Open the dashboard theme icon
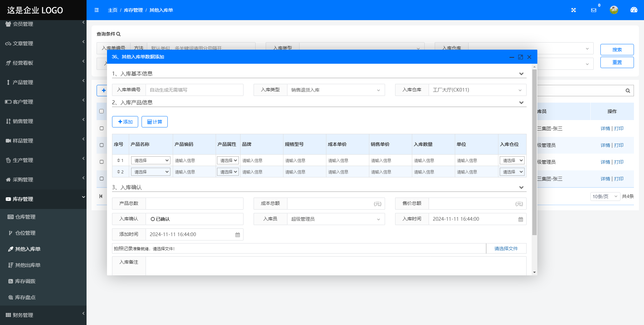Image resolution: width=644 pixels, height=325 pixels. click(634, 10)
